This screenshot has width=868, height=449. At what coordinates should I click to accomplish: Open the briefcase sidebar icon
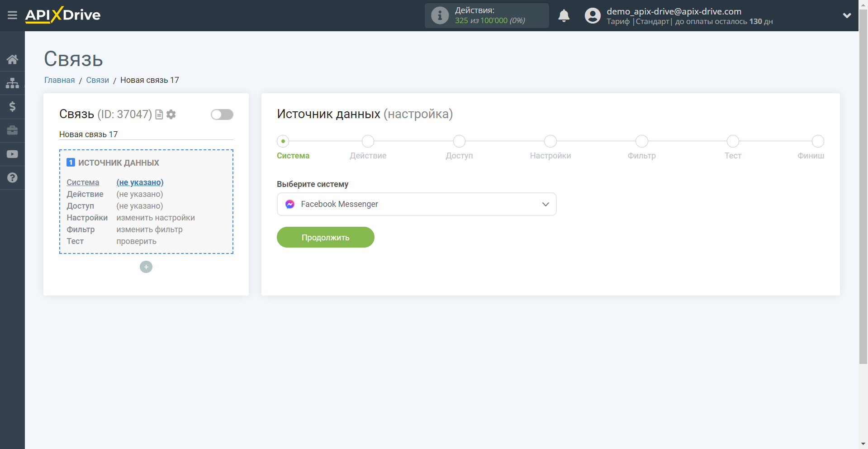[12, 130]
